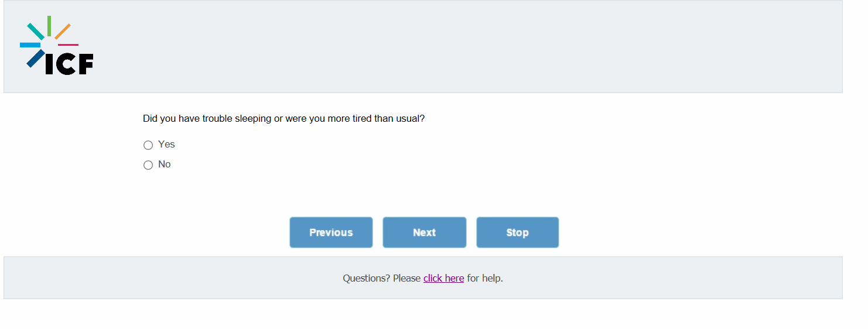Select the No radio button

point(148,165)
